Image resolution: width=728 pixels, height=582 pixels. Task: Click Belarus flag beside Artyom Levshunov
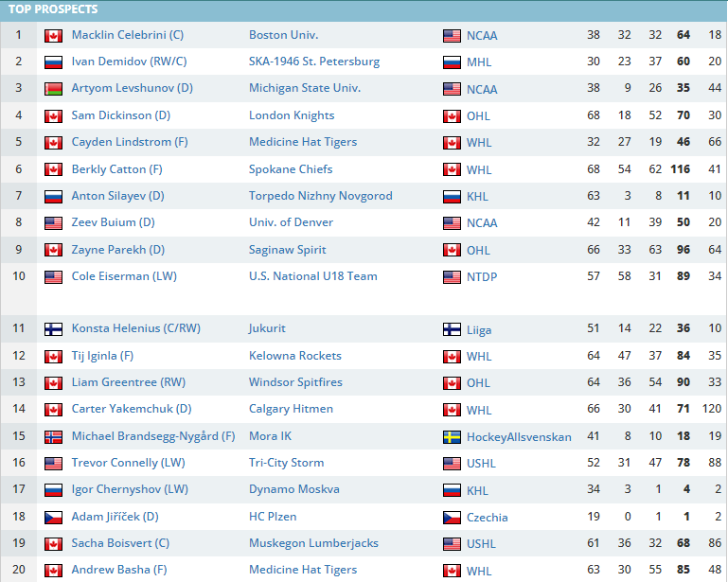pos(53,89)
